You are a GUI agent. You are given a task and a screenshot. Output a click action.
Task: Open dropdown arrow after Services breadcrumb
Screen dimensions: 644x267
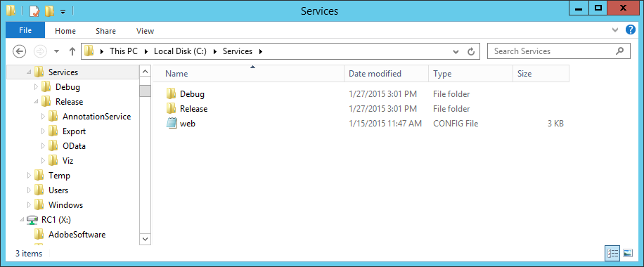[x=260, y=51]
